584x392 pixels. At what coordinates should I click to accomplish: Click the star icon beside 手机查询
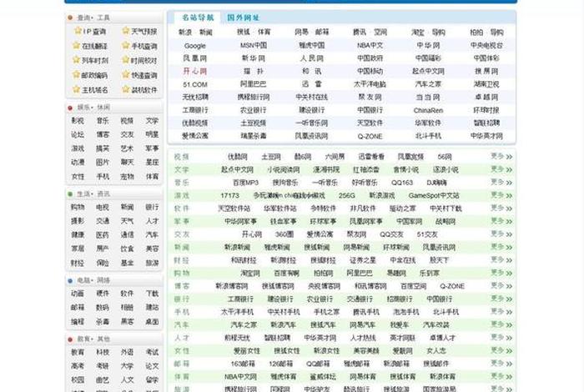pyautogui.click(x=125, y=45)
